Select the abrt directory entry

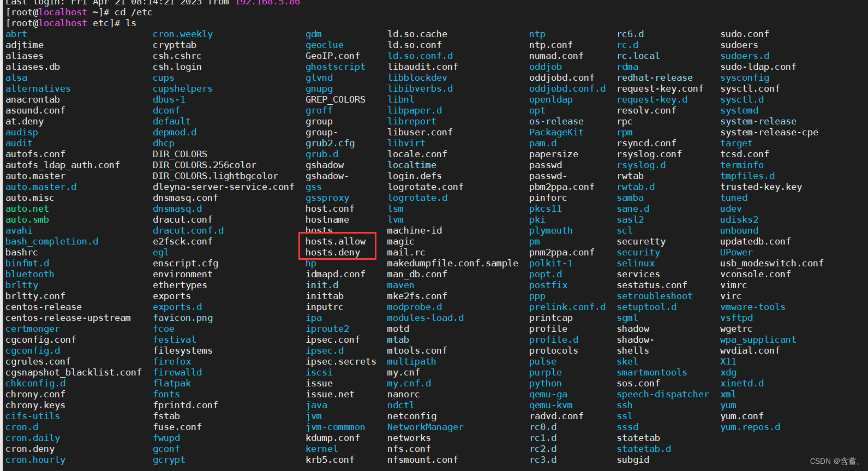point(16,34)
